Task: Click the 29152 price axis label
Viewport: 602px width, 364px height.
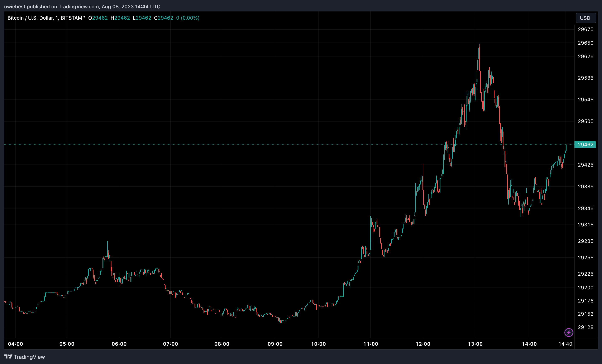Action: tap(585, 314)
